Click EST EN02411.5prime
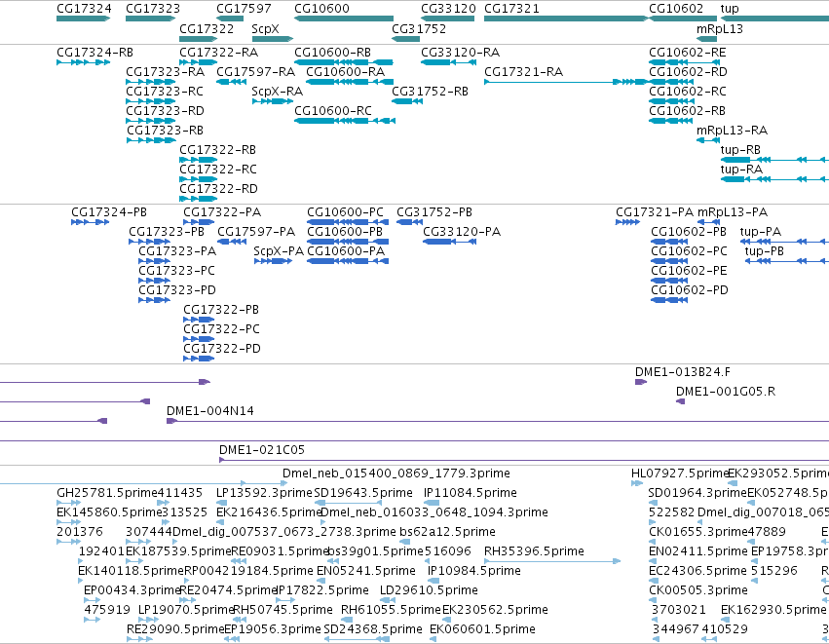This screenshot has height=644, width=829. 697,552
